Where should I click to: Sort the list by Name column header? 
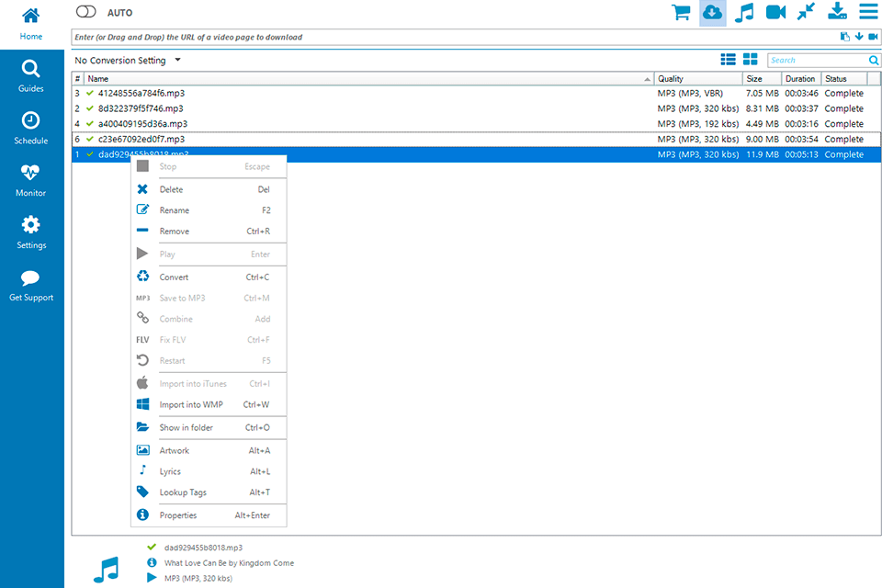click(367, 79)
